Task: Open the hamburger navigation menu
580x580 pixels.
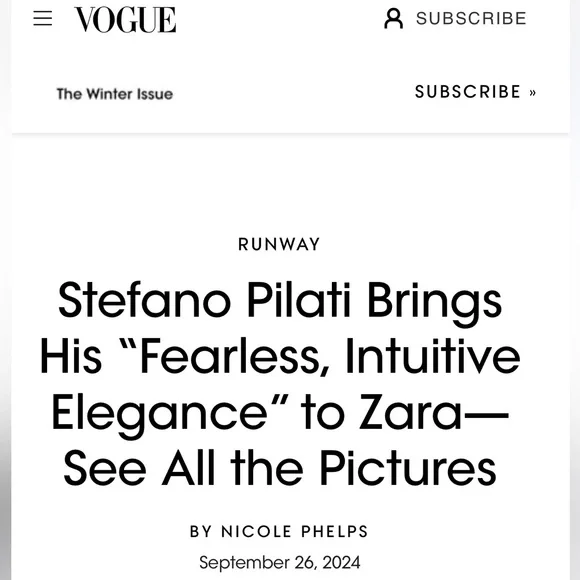Action: coord(43,18)
